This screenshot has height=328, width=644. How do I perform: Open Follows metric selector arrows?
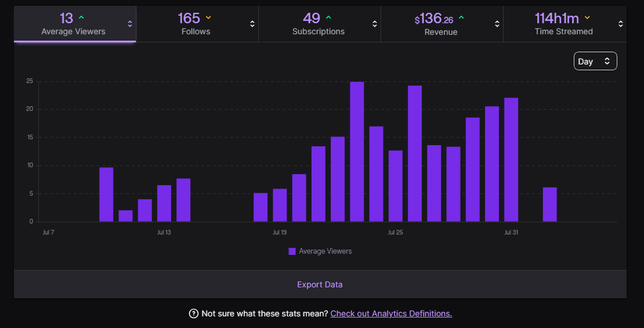[x=252, y=24]
